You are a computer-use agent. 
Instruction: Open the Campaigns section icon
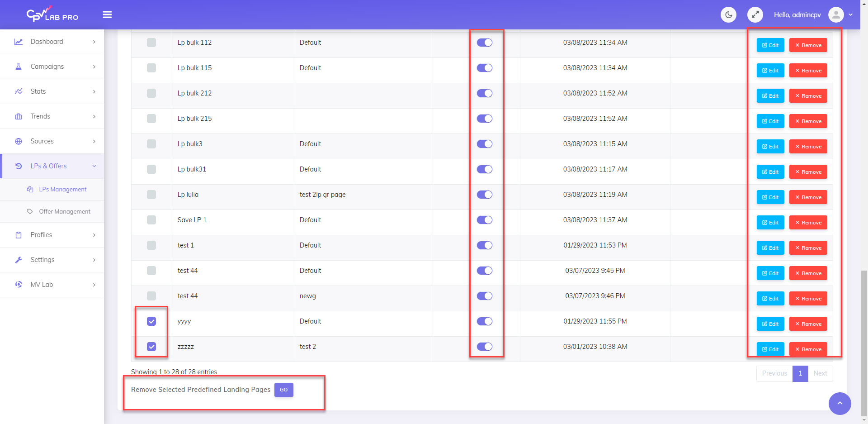19,67
